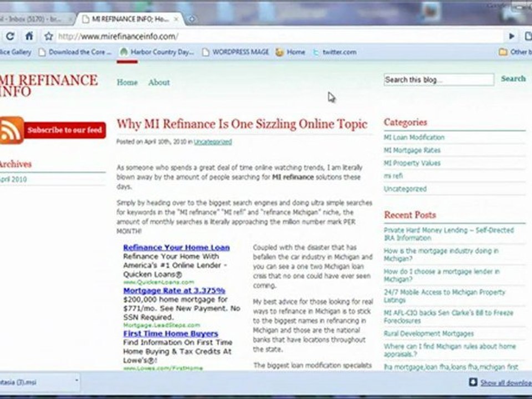This screenshot has height=399, width=532.
Task: Open the mi refi category
Action: point(393,176)
